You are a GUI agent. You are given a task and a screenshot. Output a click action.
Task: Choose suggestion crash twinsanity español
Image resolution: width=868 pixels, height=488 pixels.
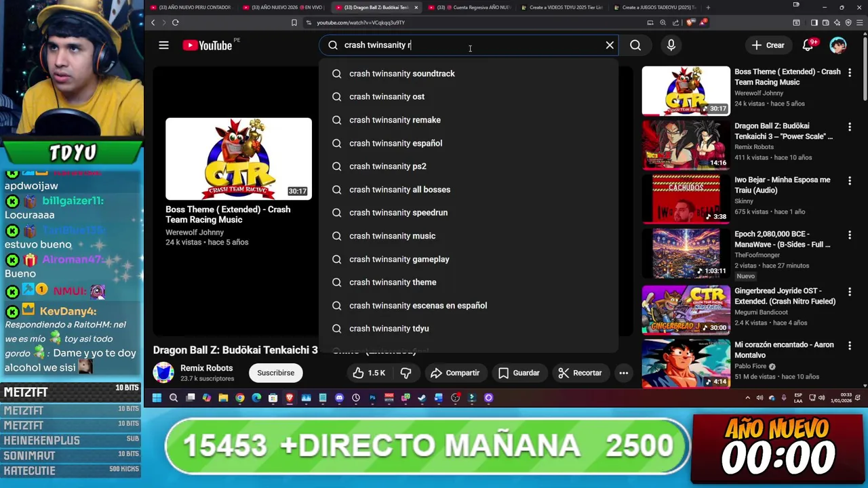pos(469,143)
